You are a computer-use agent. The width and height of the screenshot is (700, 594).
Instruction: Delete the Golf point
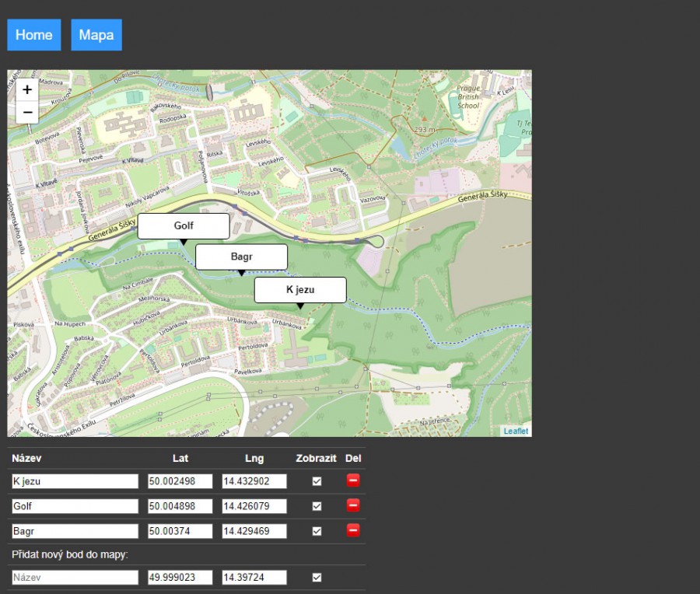pos(353,505)
